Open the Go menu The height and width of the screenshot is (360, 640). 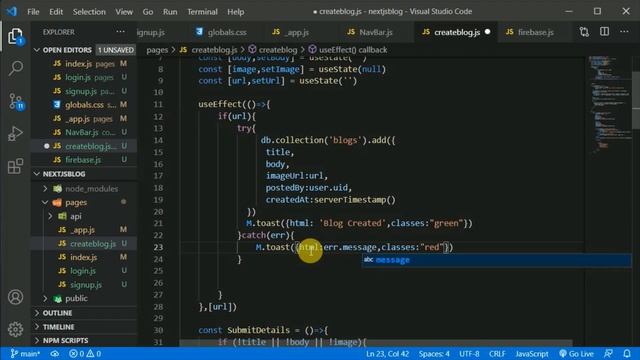[x=148, y=12]
